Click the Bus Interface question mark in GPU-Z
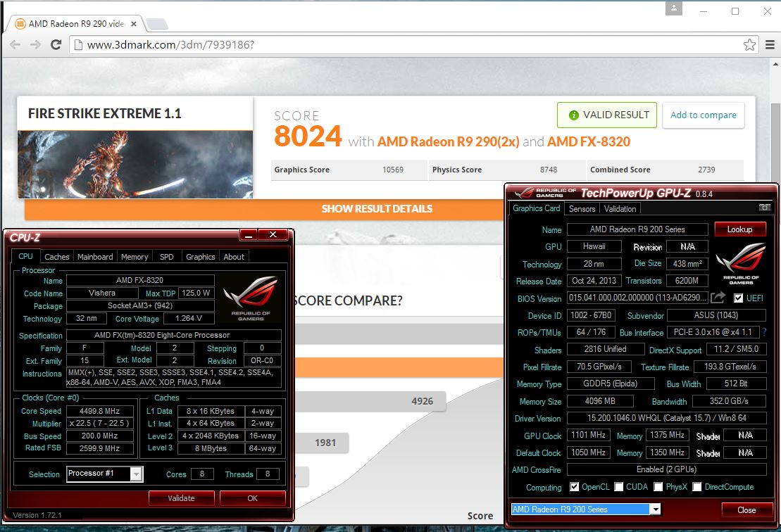The height and width of the screenshot is (532, 781). (765, 332)
